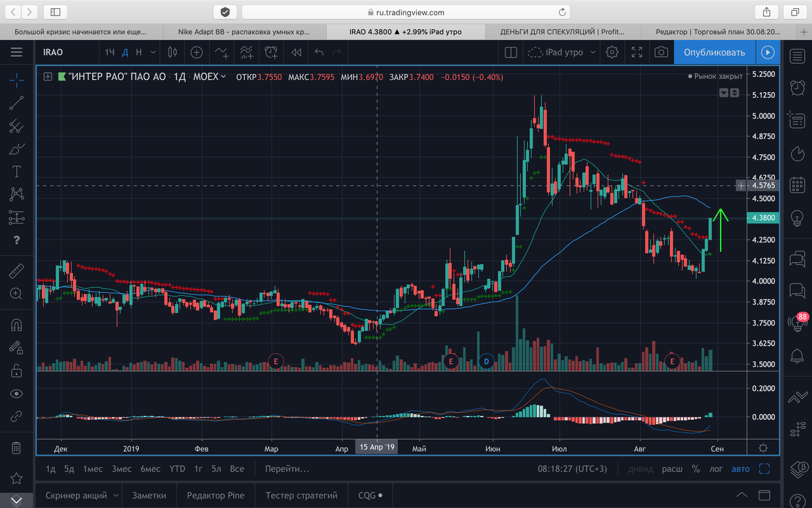Select the ruler measure tool

pos(16,271)
